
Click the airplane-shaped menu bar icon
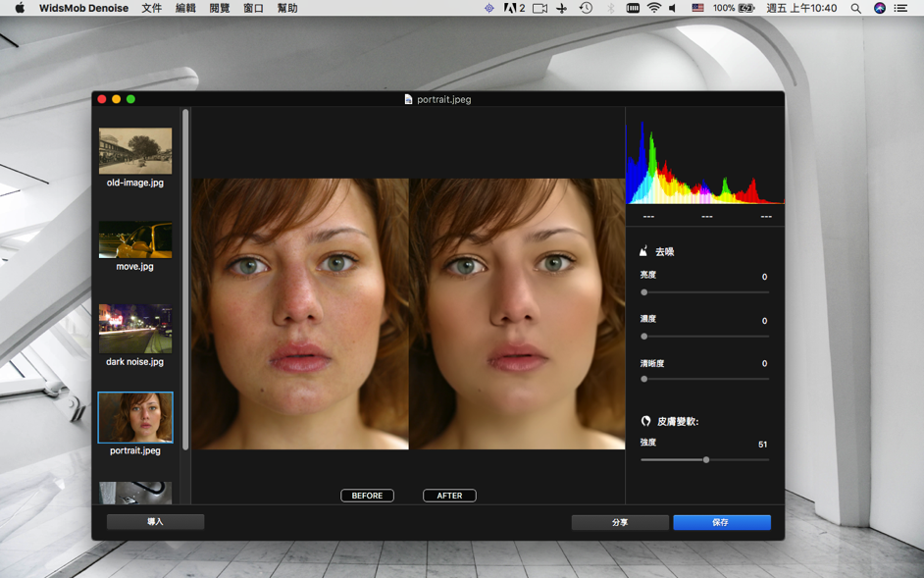click(562, 8)
